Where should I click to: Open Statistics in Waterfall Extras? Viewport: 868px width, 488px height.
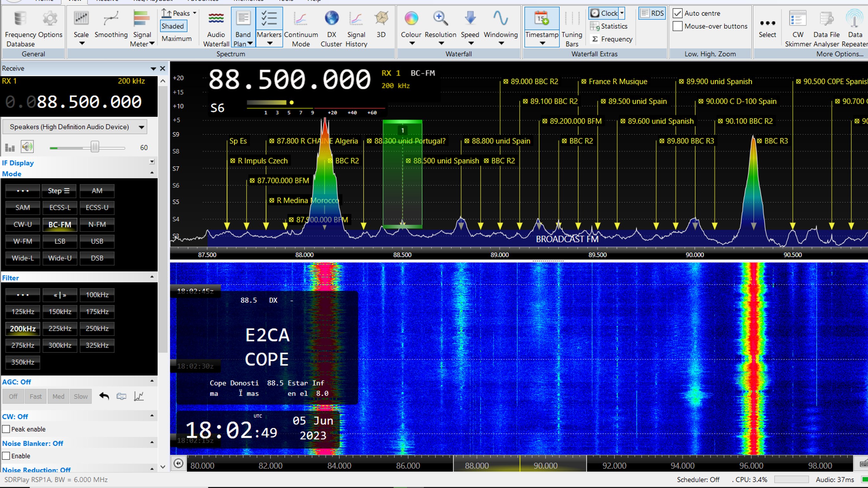click(609, 26)
